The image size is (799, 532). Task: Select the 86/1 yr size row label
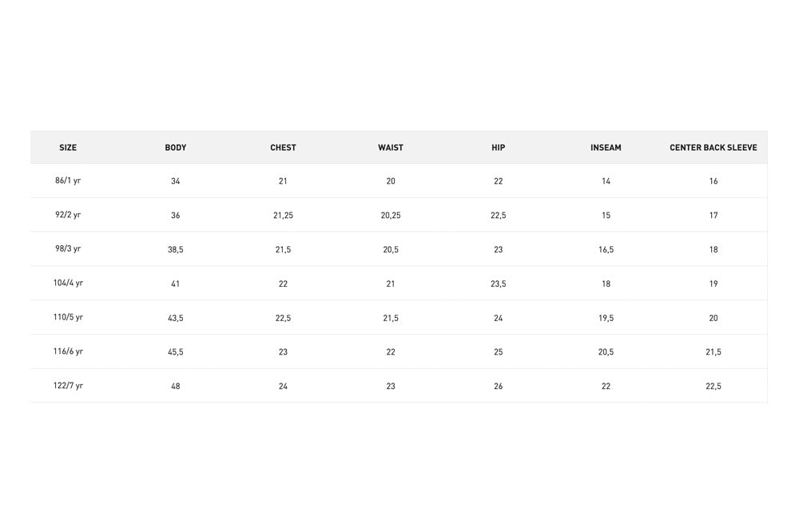click(x=68, y=181)
